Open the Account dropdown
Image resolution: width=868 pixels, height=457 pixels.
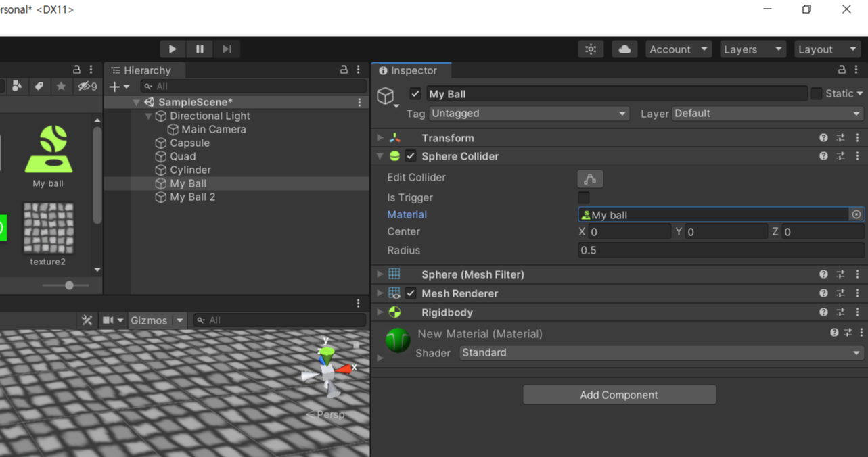tap(679, 49)
